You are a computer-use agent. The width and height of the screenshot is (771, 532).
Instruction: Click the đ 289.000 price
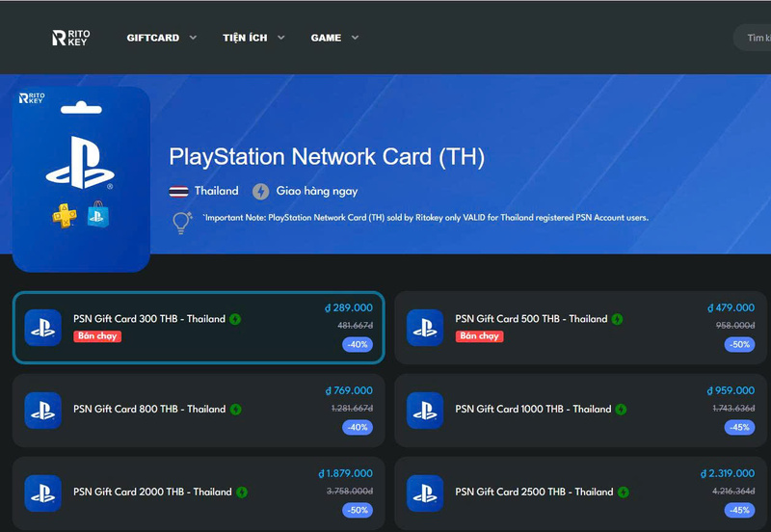point(349,307)
